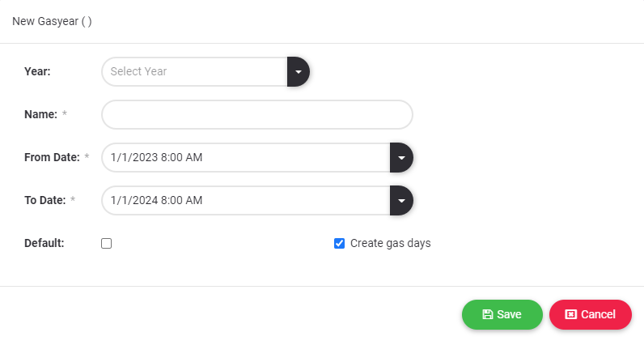Click the From Date: field label
Screen dimensions: 644x341
click(x=52, y=157)
